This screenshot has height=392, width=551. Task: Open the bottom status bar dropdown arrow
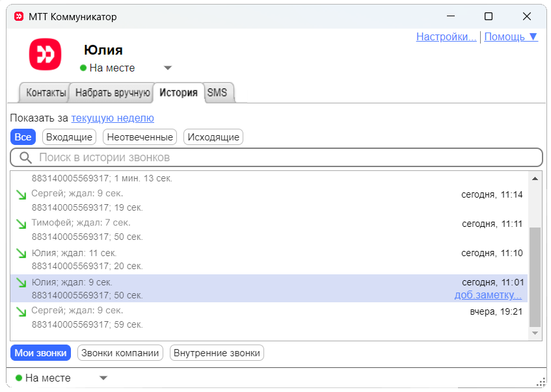coord(103,378)
